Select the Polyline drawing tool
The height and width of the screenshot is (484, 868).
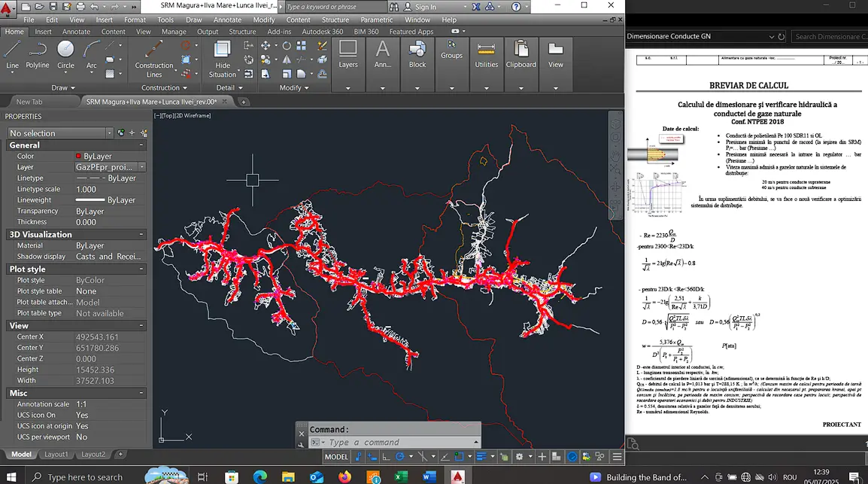(x=38, y=56)
